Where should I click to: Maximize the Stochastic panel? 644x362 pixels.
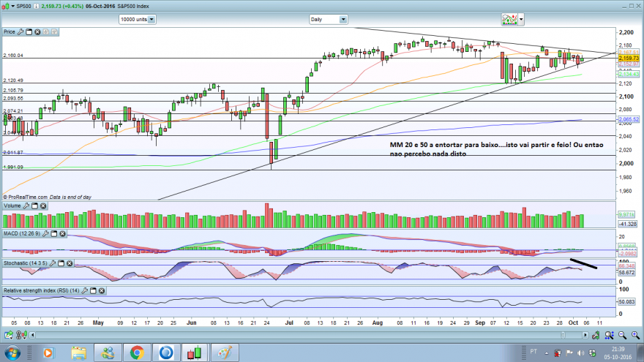pyautogui.click(x=61, y=263)
